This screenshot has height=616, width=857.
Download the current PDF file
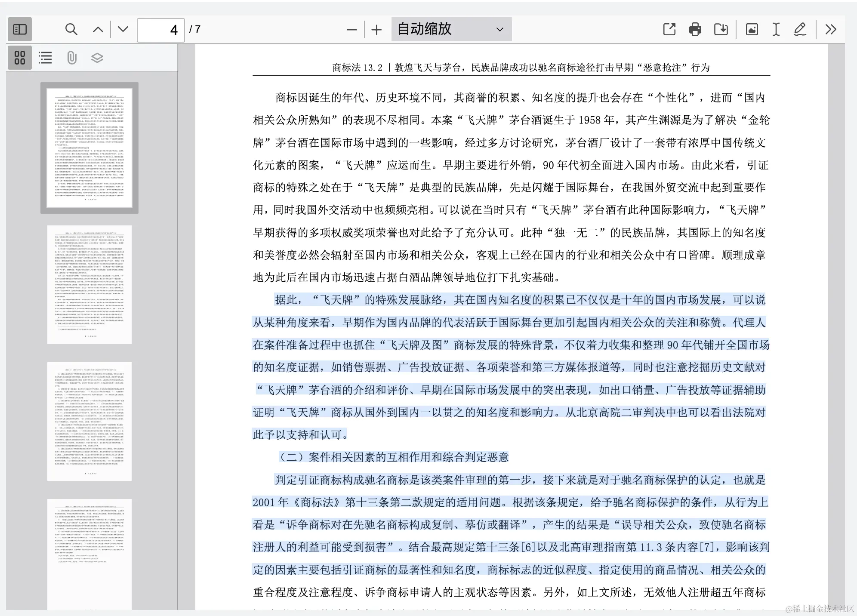click(x=722, y=29)
